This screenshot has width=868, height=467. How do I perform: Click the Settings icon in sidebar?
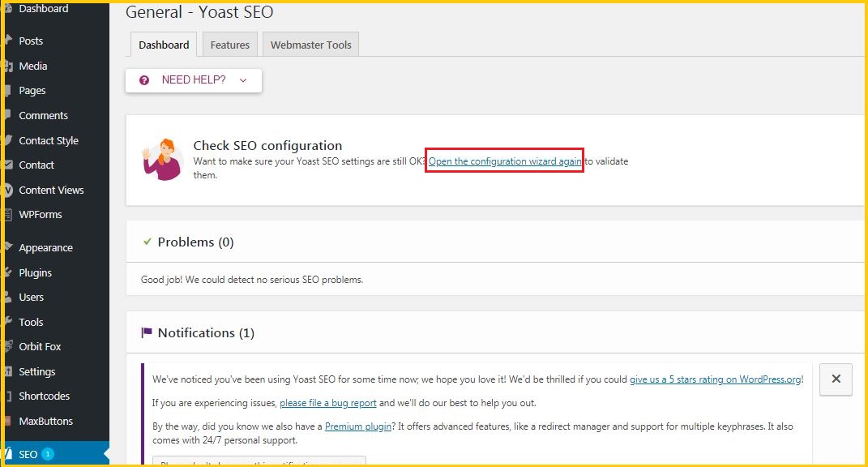(x=8, y=371)
